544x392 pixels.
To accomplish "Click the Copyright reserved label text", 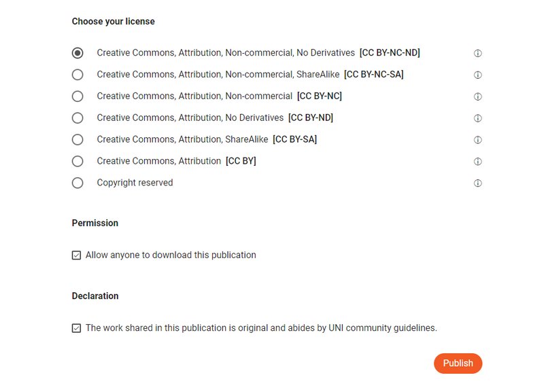I will coord(134,183).
